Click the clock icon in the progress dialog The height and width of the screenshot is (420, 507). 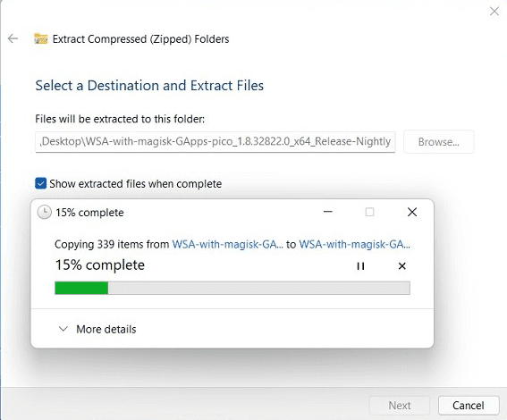click(45, 213)
